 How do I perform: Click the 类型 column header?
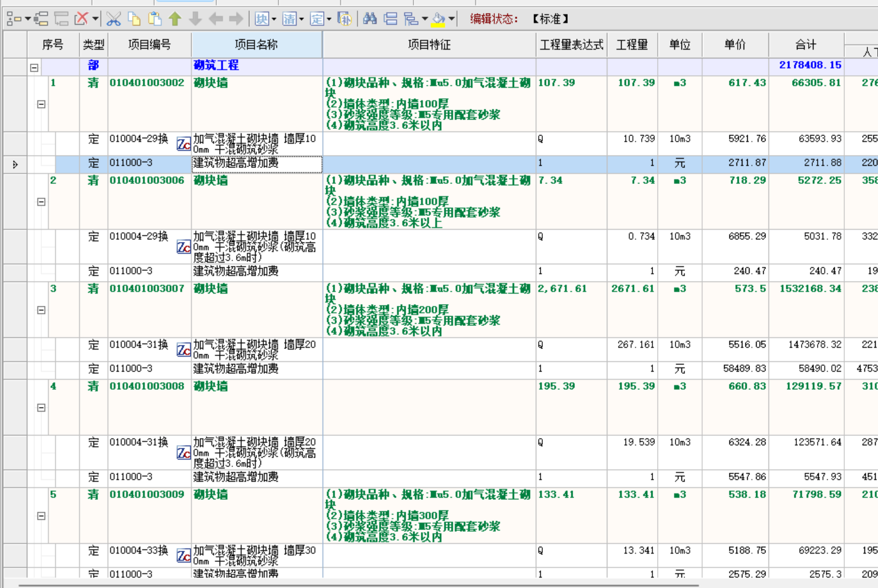coord(94,44)
